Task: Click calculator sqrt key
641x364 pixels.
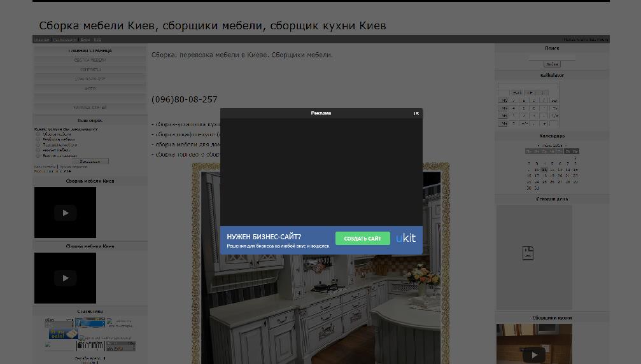Action: [554, 101]
